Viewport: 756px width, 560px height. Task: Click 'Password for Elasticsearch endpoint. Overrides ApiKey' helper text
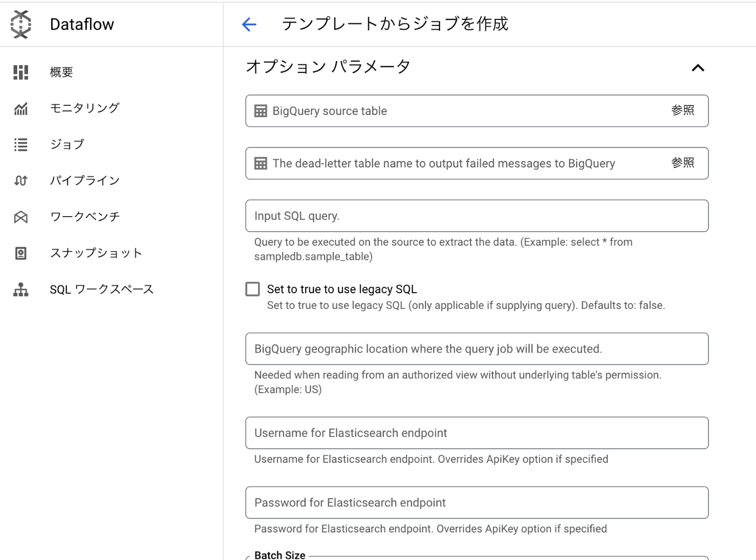tap(430, 529)
